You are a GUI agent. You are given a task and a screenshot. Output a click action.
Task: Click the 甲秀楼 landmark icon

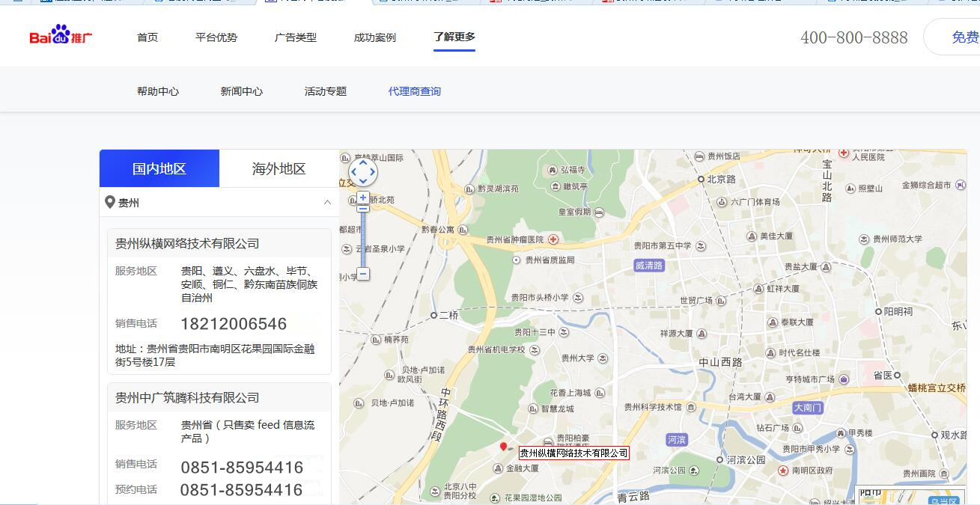[841, 433]
